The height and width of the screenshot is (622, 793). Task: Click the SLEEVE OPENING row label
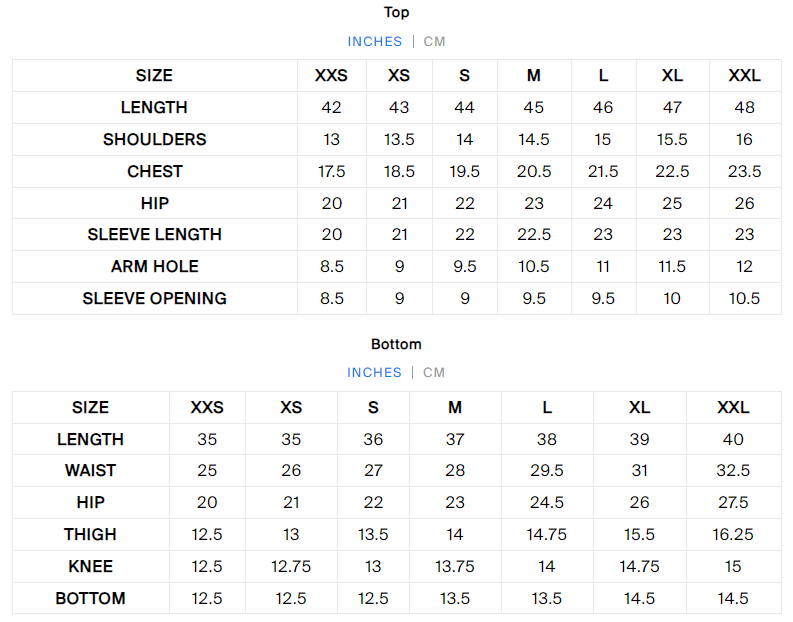point(155,298)
